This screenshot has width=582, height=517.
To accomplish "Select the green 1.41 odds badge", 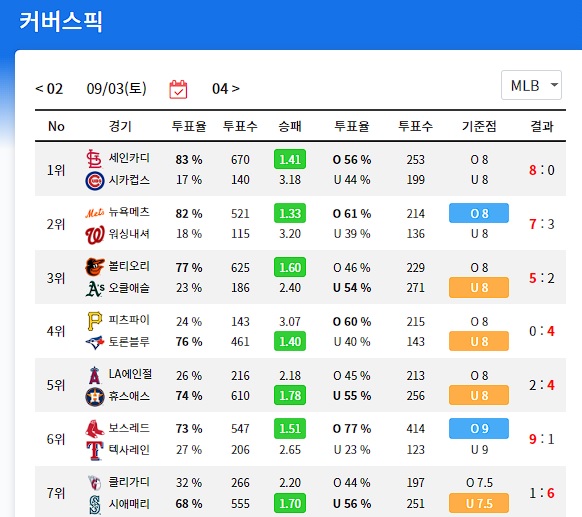I will point(290,159).
